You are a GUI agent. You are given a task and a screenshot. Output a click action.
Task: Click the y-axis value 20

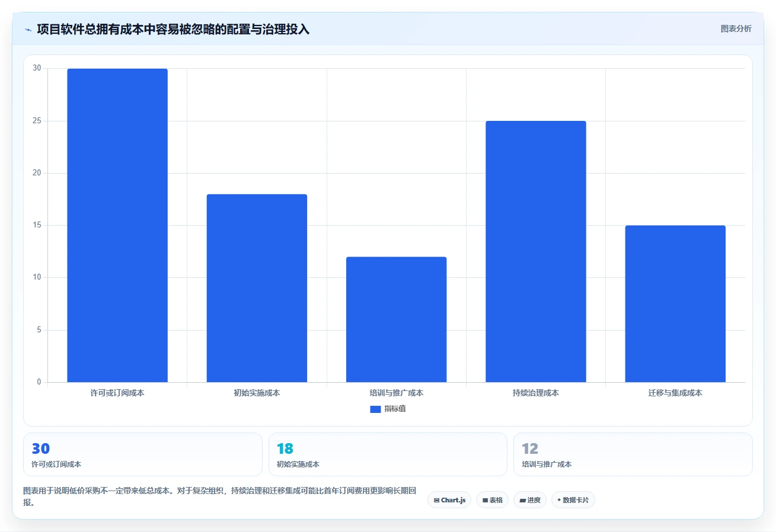pyautogui.click(x=37, y=173)
